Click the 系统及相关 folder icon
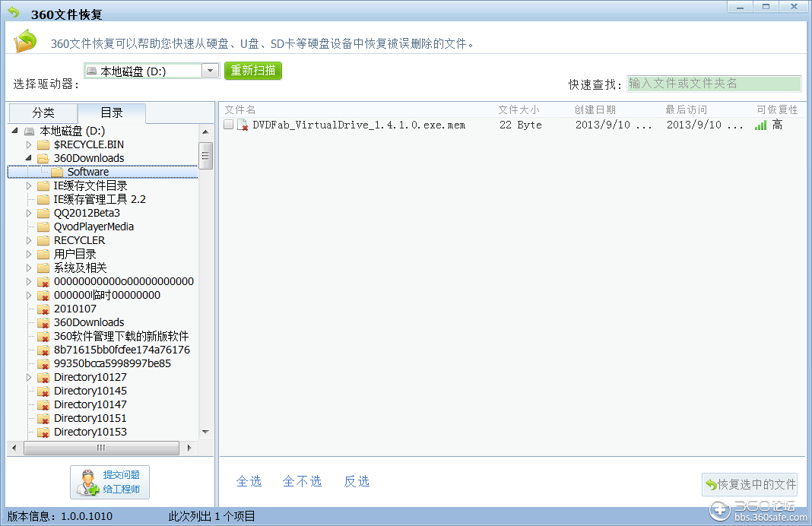Viewport: 812px width, 526px height. pos(43,268)
